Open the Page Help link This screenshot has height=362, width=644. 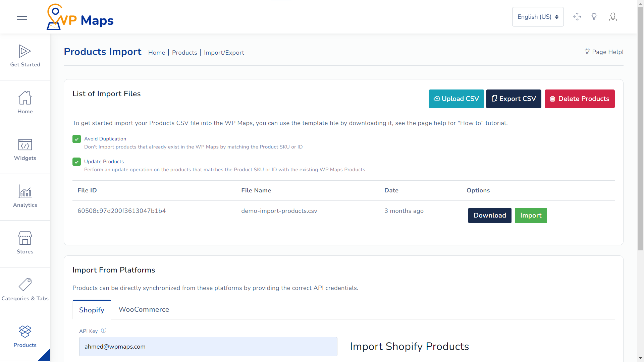pyautogui.click(x=604, y=52)
